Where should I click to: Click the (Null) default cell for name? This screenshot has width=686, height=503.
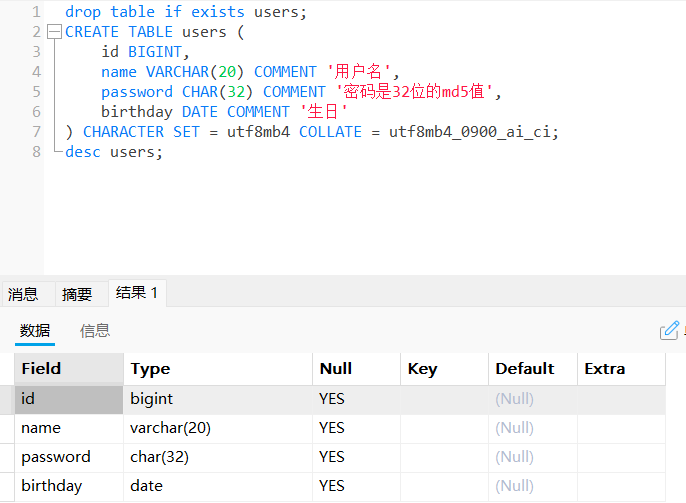tap(533, 428)
